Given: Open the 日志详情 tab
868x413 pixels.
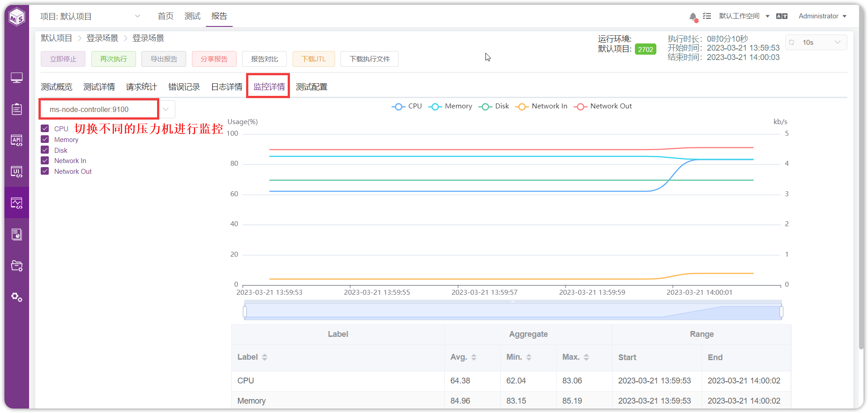Looking at the screenshot, I should coord(227,87).
